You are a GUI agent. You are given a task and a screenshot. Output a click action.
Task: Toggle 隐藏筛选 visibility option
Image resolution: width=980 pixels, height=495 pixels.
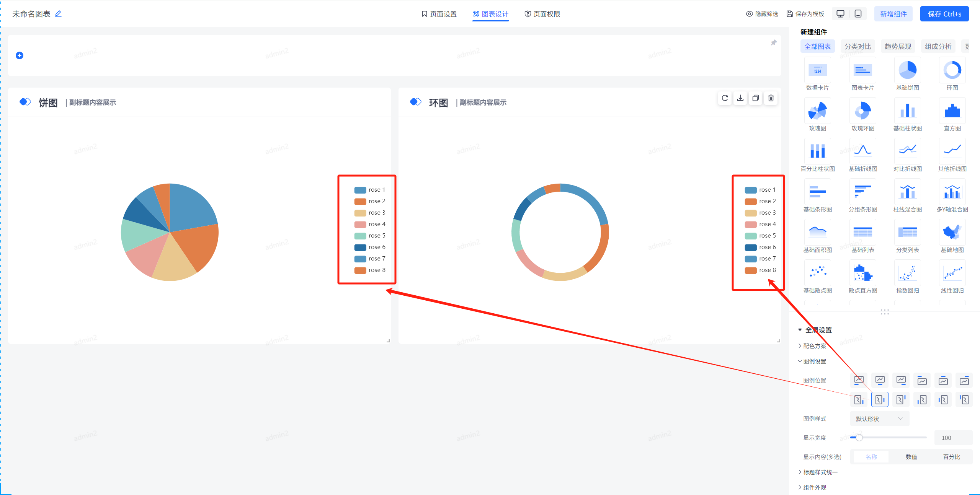click(762, 14)
